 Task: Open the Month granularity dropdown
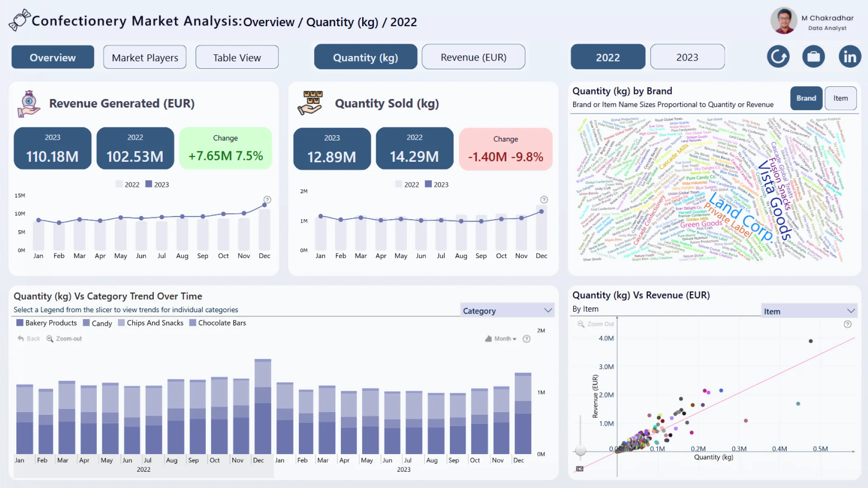click(x=505, y=339)
